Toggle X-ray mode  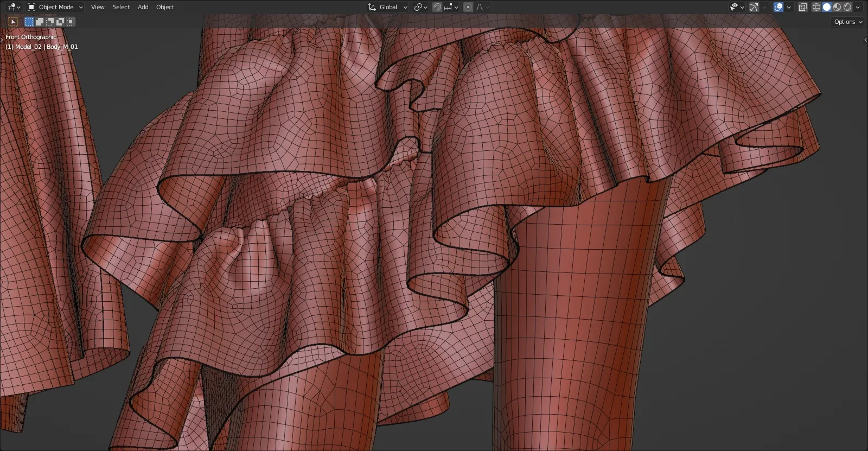coord(803,7)
